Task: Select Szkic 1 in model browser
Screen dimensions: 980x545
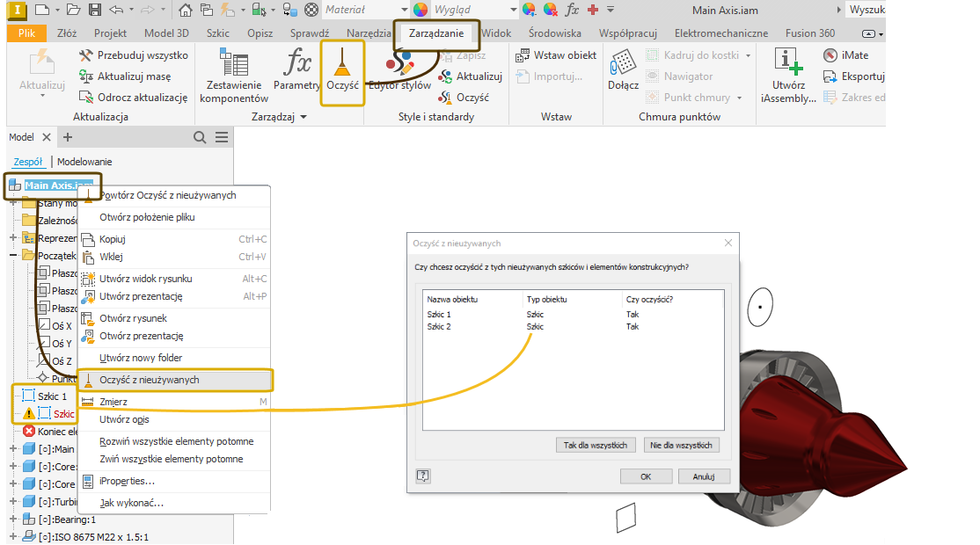Action: [x=52, y=396]
